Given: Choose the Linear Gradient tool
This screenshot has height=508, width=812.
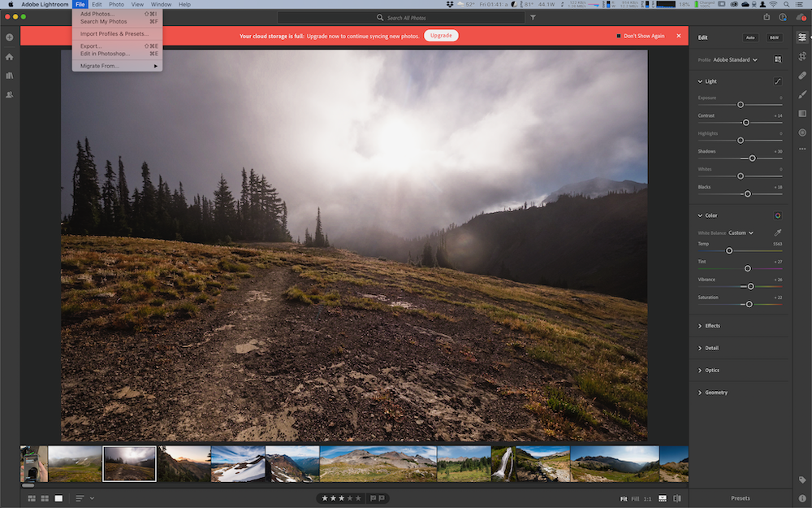Looking at the screenshot, I should point(802,113).
